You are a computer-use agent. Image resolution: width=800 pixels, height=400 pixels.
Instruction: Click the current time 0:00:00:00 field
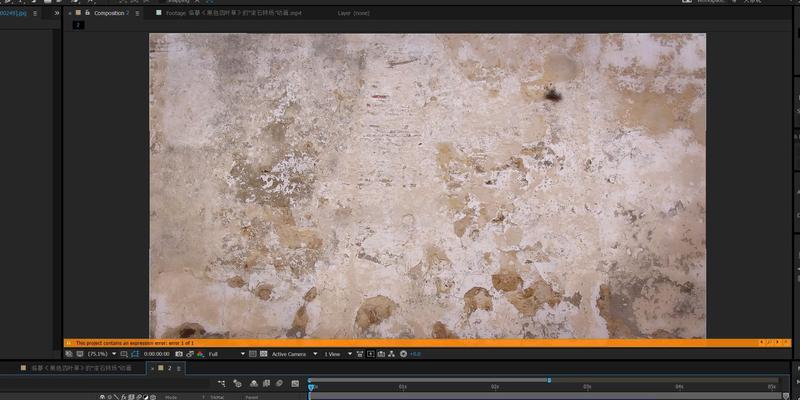[x=157, y=354]
